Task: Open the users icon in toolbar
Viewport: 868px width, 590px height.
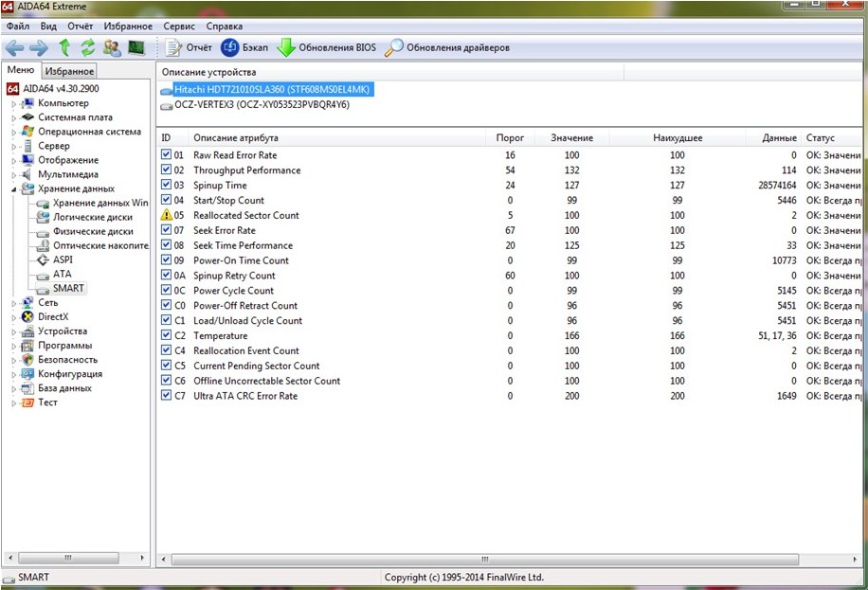Action: tap(112, 47)
